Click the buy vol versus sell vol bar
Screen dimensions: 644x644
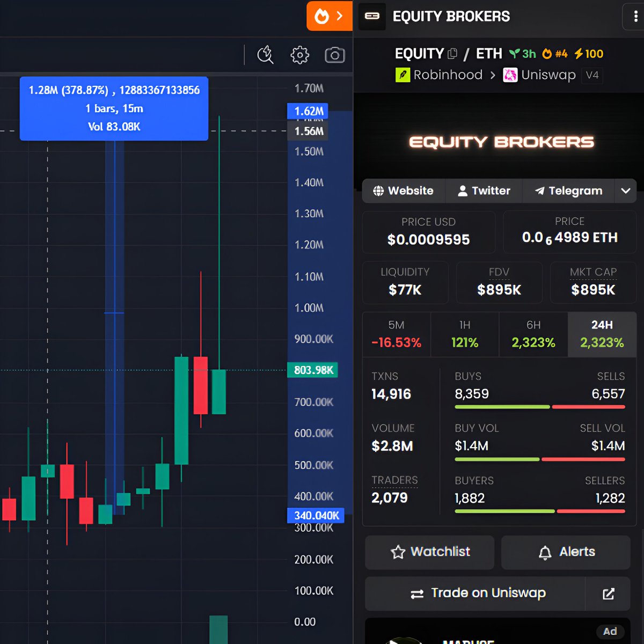(540, 459)
